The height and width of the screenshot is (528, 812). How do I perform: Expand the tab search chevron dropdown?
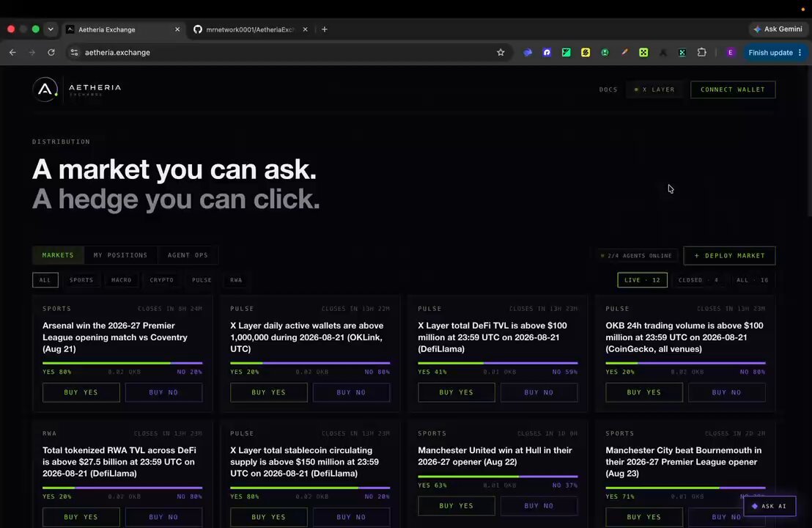coord(51,29)
